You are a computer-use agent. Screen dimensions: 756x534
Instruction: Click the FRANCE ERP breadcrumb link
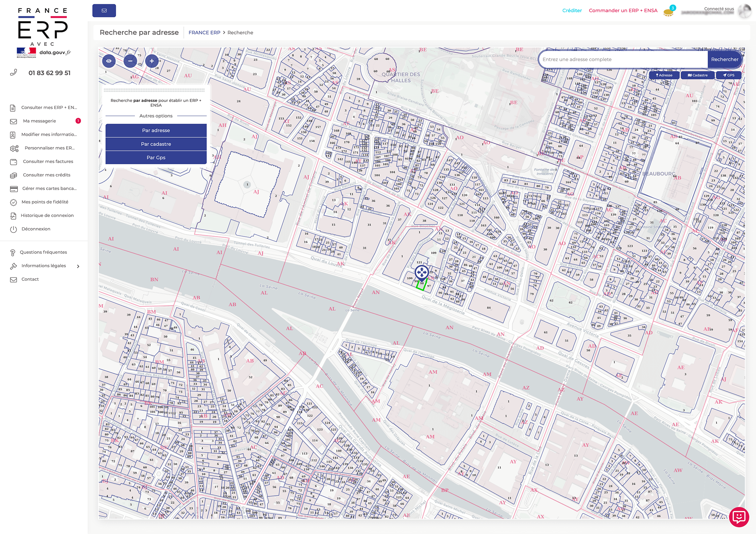(204, 33)
